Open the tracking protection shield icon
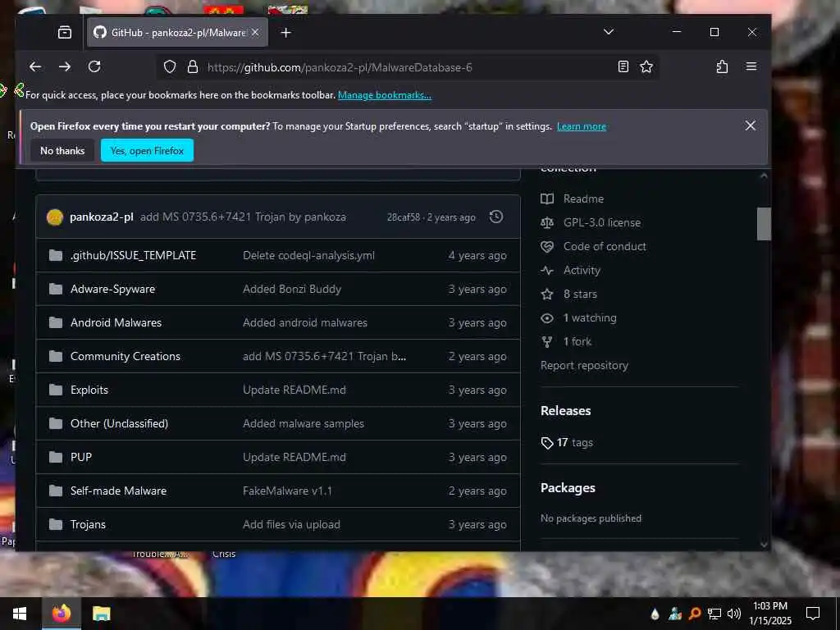The width and height of the screenshot is (840, 630). (x=170, y=67)
